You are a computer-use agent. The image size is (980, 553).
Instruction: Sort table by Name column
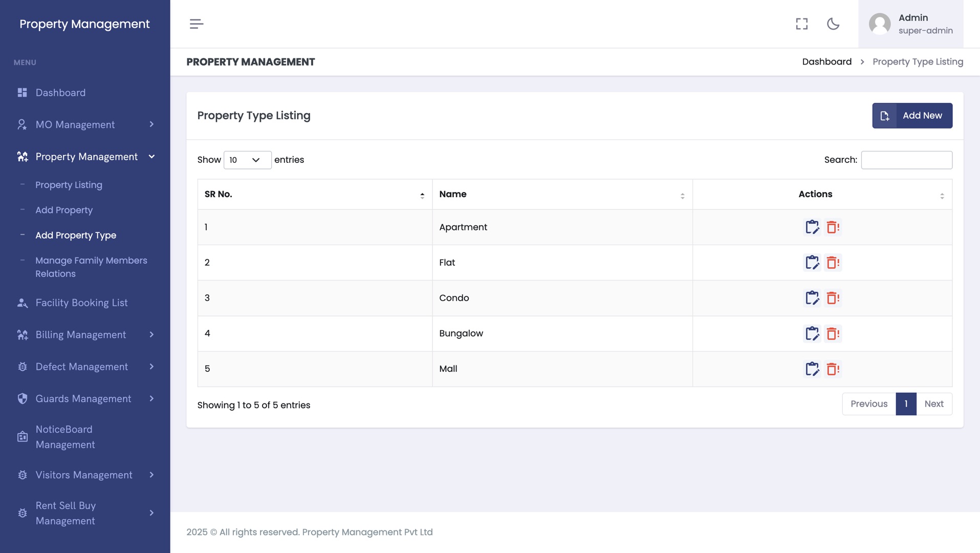561,195
